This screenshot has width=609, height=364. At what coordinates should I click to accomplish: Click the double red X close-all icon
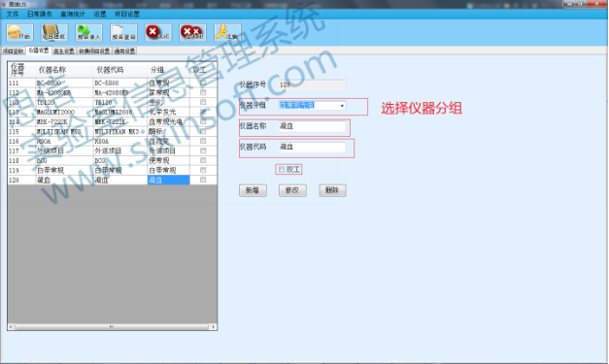pyautogui.click(x=192, y=33)
